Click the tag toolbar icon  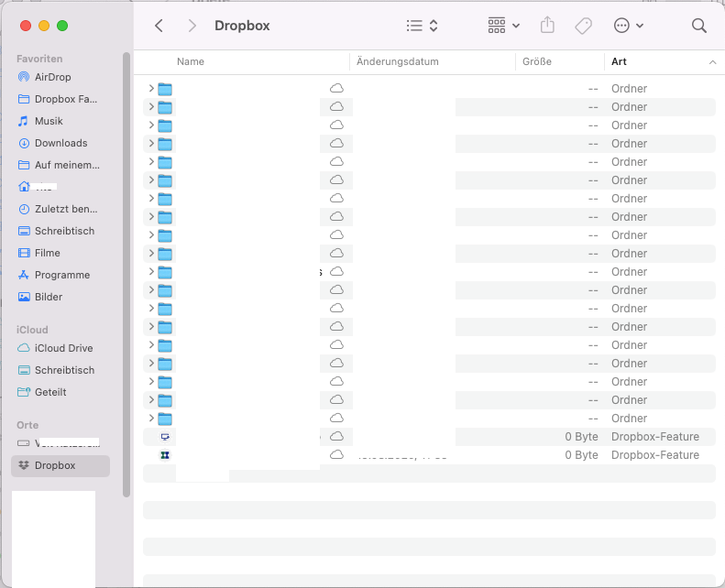[x=583, y=26]
